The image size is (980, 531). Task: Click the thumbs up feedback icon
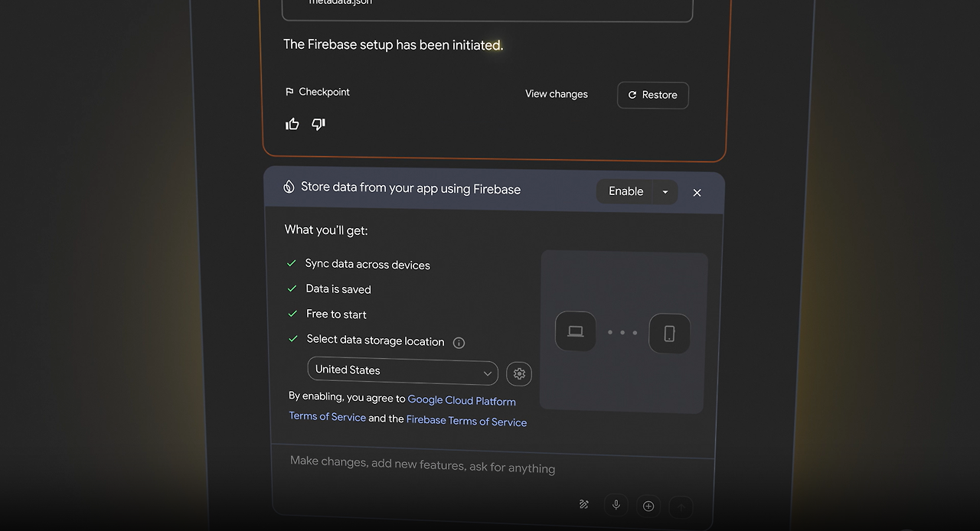pos(292,124)
